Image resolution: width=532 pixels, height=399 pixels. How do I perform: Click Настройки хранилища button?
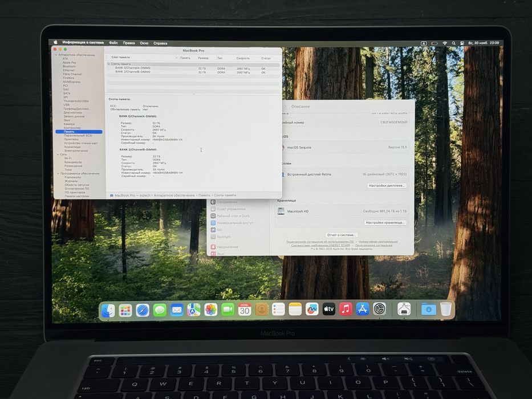[x=385, y=222]
